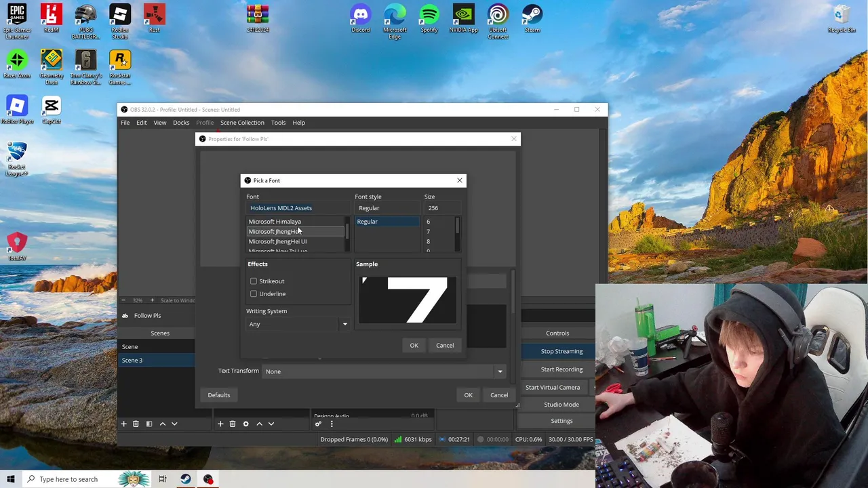This screenshot has height=488, width=868.
Task: Select the Rust game desktop icon
Action: click(155, 18)
